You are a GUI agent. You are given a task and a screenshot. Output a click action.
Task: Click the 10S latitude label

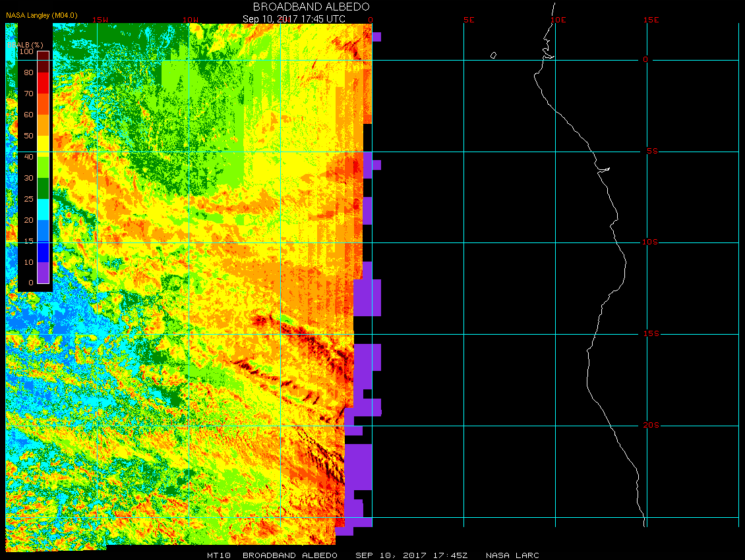click(650, 242)
